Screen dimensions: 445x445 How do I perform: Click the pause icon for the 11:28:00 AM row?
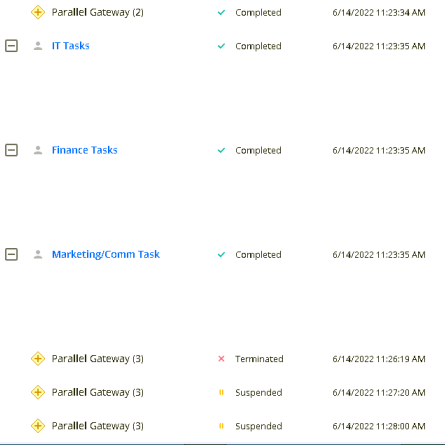221,426
